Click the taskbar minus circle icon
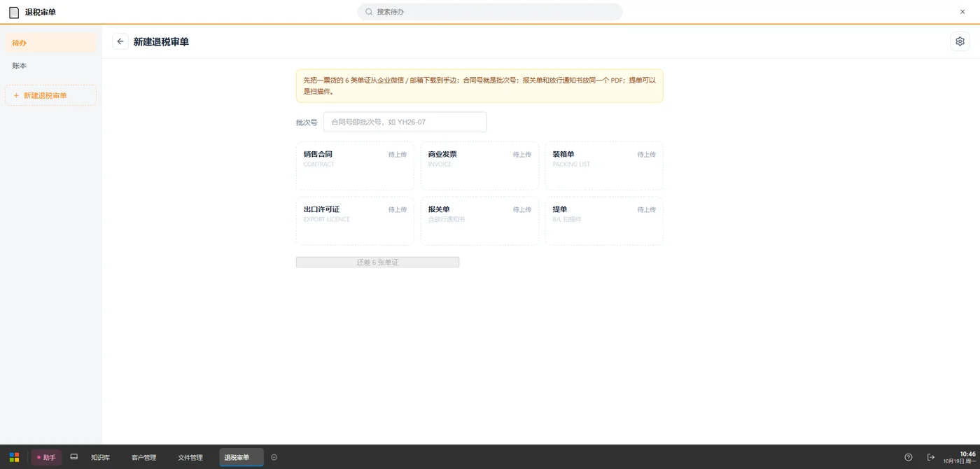 (x=274, y=457)
